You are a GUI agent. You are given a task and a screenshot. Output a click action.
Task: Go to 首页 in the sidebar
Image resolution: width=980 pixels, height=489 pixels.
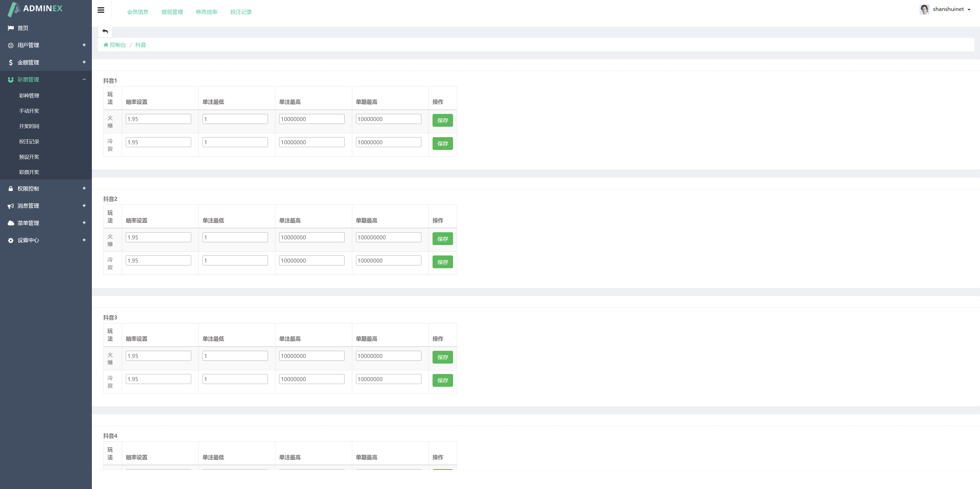(x=23, y=28)
